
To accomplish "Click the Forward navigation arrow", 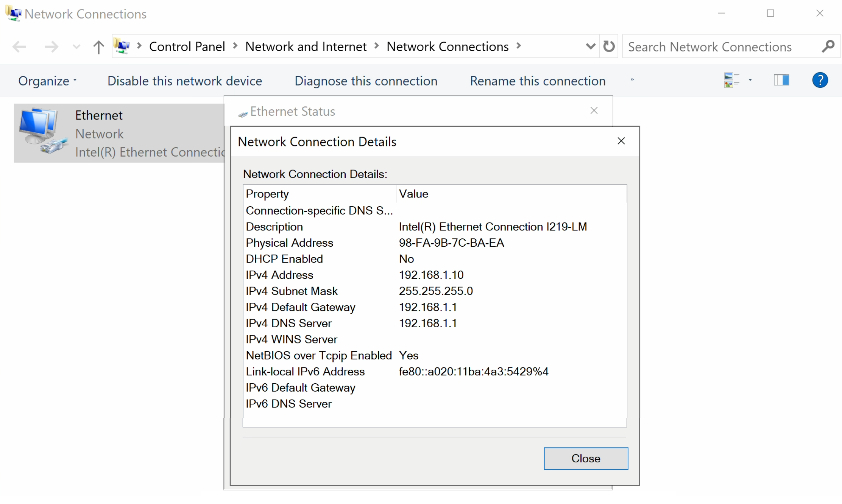I will pos(51,47).
